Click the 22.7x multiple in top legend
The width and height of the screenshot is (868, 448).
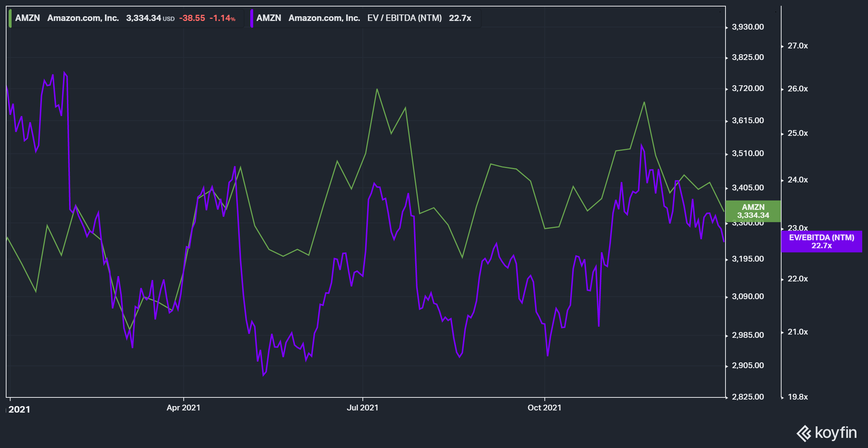coord(460,18)
